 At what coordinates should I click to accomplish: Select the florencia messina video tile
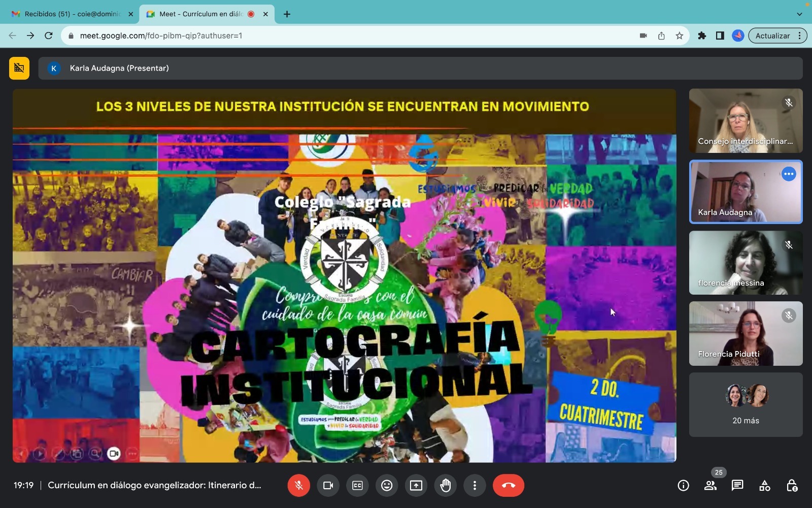click(x=746, y=263)
